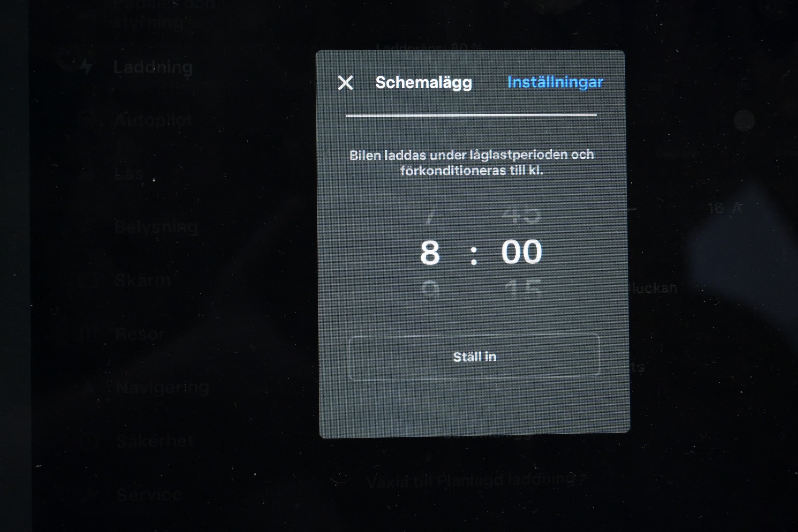Pick minute 45 in the time picker

coord(522,214)
